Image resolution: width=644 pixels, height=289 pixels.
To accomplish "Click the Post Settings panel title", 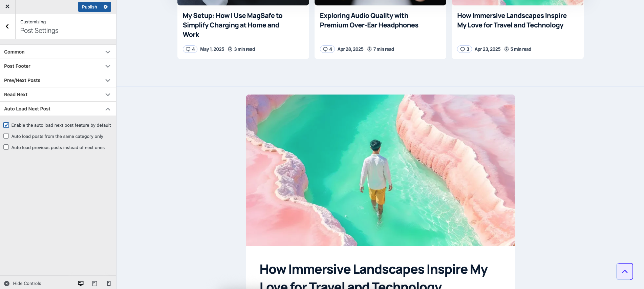I will (39, 30).
